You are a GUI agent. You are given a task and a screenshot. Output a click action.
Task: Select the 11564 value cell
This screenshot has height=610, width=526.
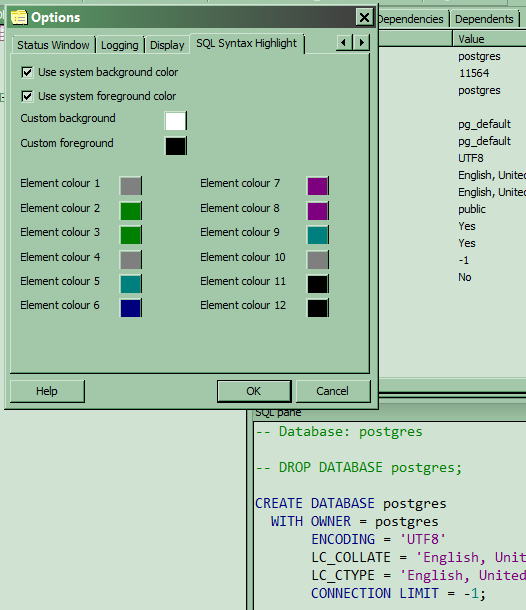[474, 73]
